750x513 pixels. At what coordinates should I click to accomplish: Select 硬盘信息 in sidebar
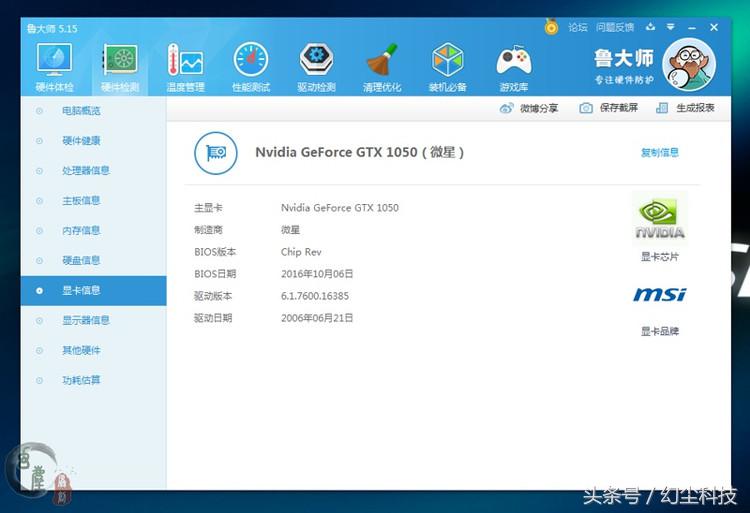pos(94,261)
